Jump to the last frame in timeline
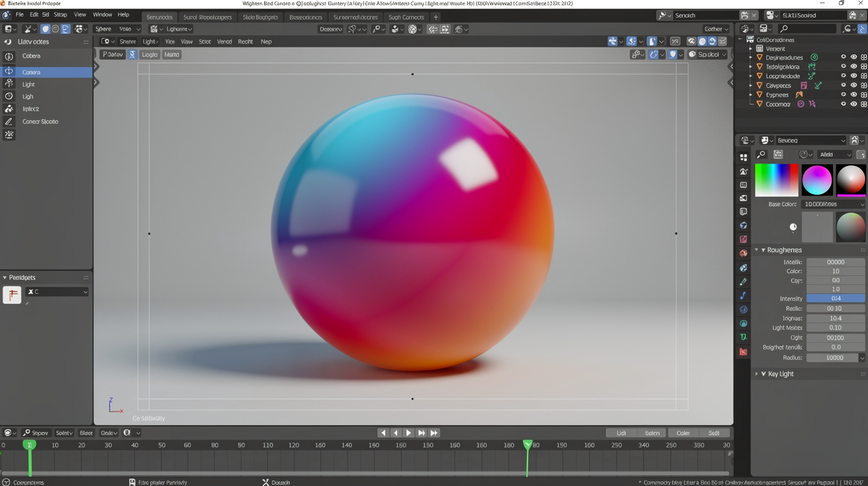Viewport: 868px width, 486px height. [x=434, y=433]
